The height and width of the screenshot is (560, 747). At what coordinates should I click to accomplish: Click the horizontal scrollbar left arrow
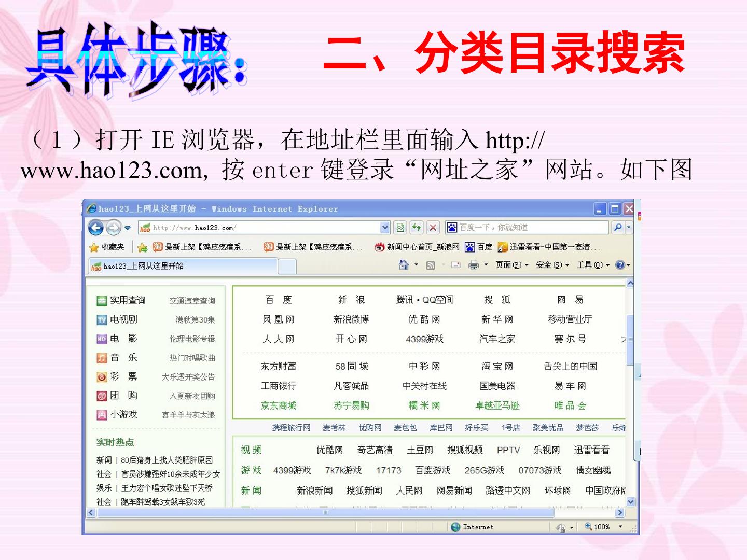(x=91, y=512)
